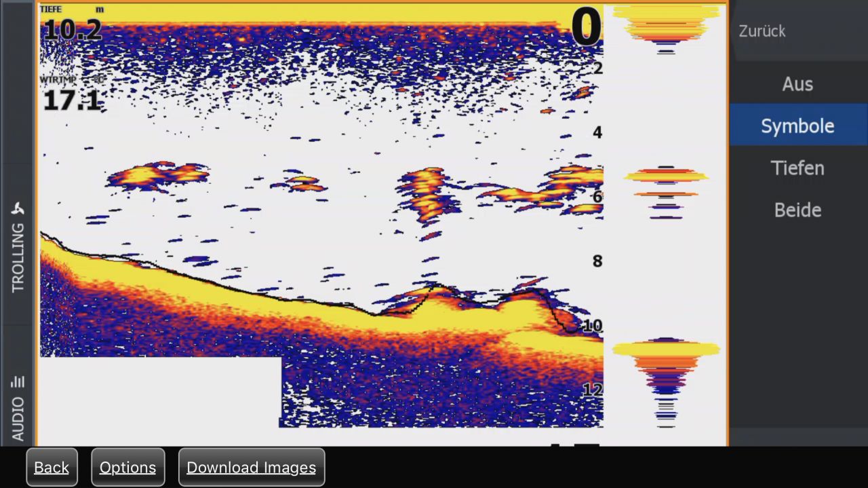Go back using the Zurück menu item
The image size is (868, 488).
tap(762, 31)
